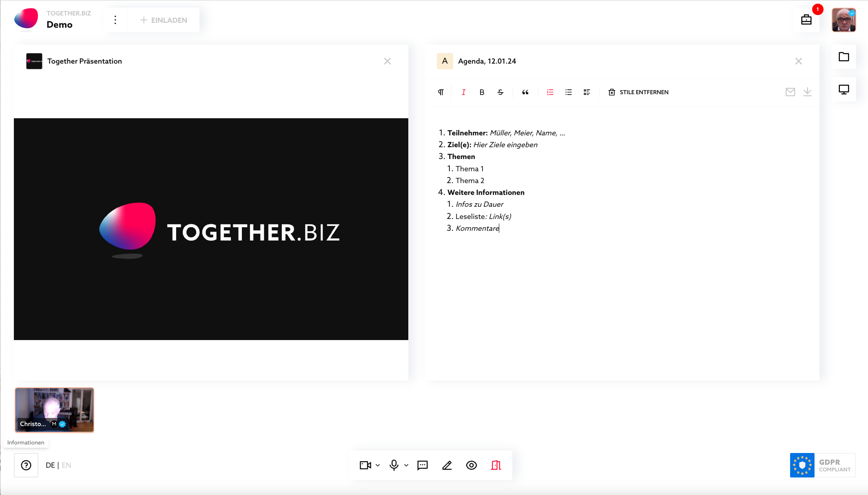Toggle italic formatting in agenda editor
This screenshot has height=495, width=868.
463,92
